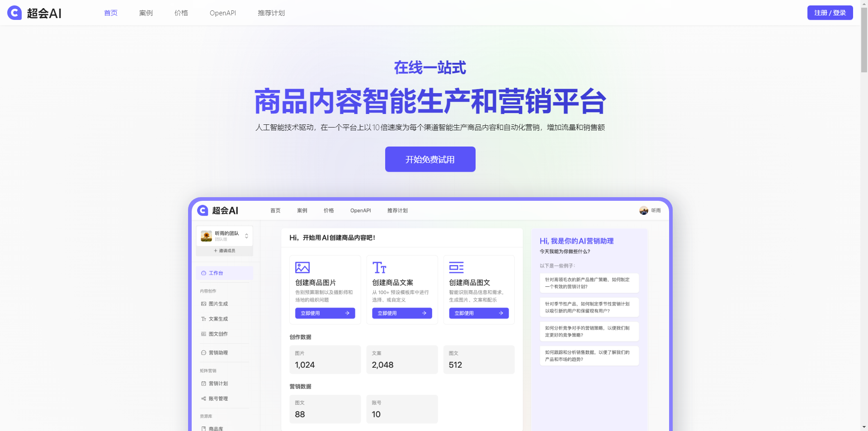Click the 文案 2,048 stat card
This screenshot has height=431, width=868.
(x=402, y=360)
